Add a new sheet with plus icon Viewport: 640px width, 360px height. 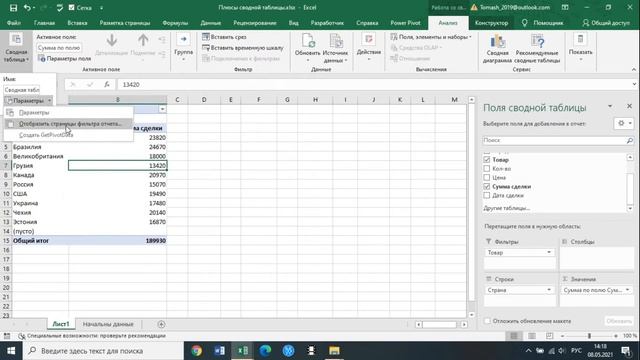161,324
